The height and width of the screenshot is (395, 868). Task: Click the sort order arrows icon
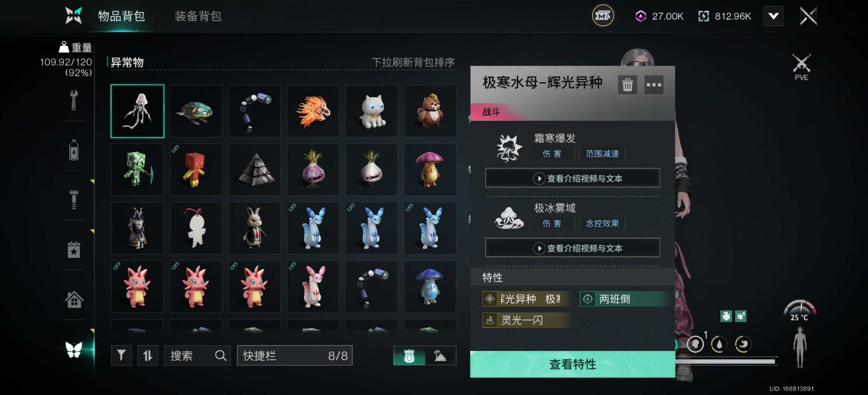click(x=147, y=355)
